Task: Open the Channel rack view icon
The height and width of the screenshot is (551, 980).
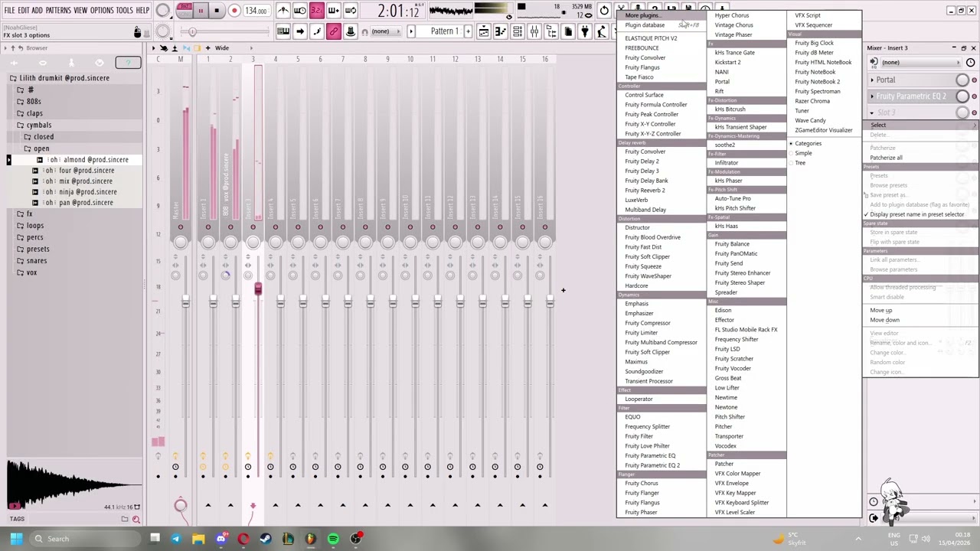Action: pos(518,31)
